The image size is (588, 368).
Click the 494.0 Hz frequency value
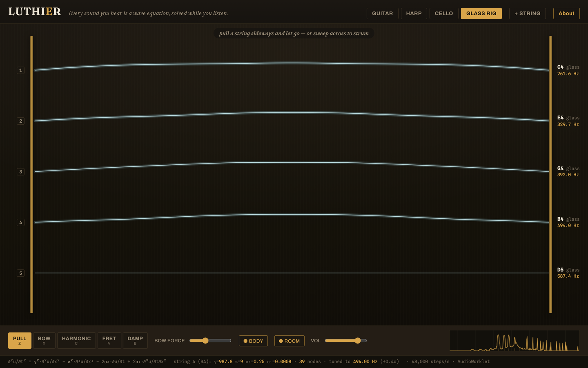[568, 225]
